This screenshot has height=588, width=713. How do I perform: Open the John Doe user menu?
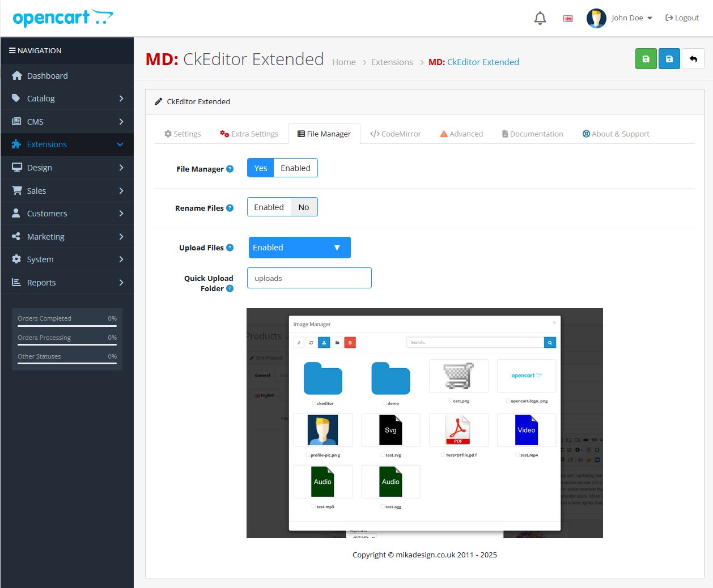[x=632, y=18]
